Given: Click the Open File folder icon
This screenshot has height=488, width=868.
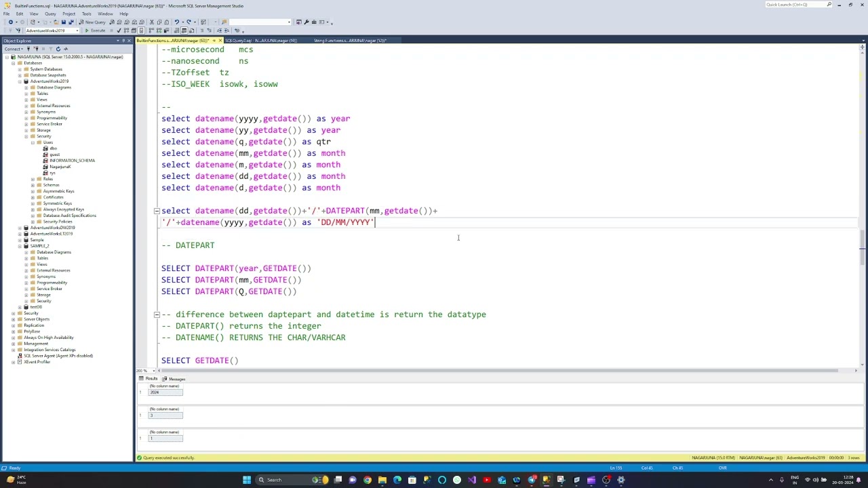Looking at the screenshot, I should click(56, 22).
